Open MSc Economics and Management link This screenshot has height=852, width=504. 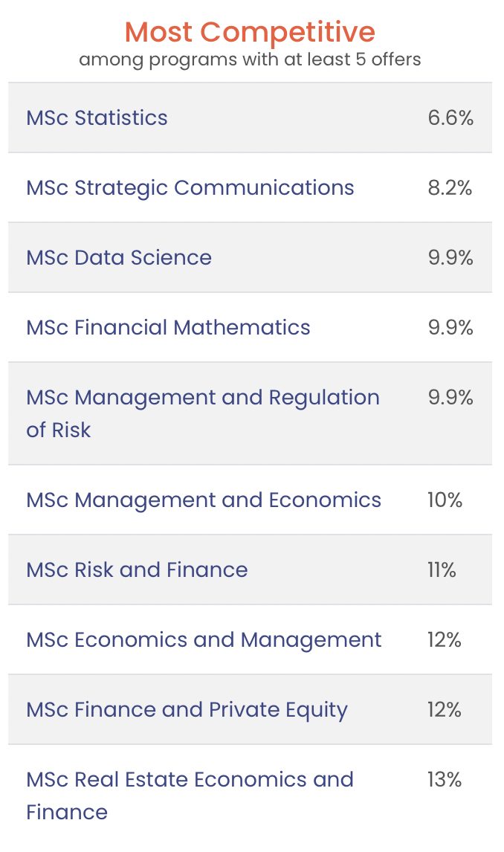[x=204, y=640]
